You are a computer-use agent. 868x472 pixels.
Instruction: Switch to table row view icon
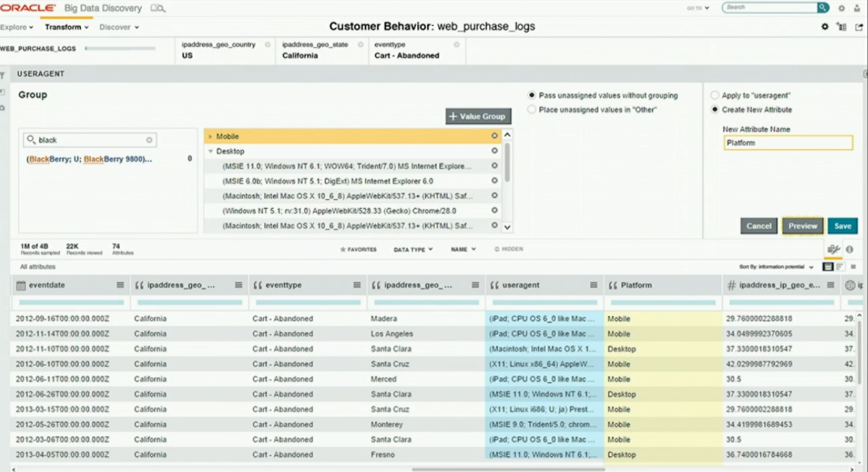pos(828,267)
